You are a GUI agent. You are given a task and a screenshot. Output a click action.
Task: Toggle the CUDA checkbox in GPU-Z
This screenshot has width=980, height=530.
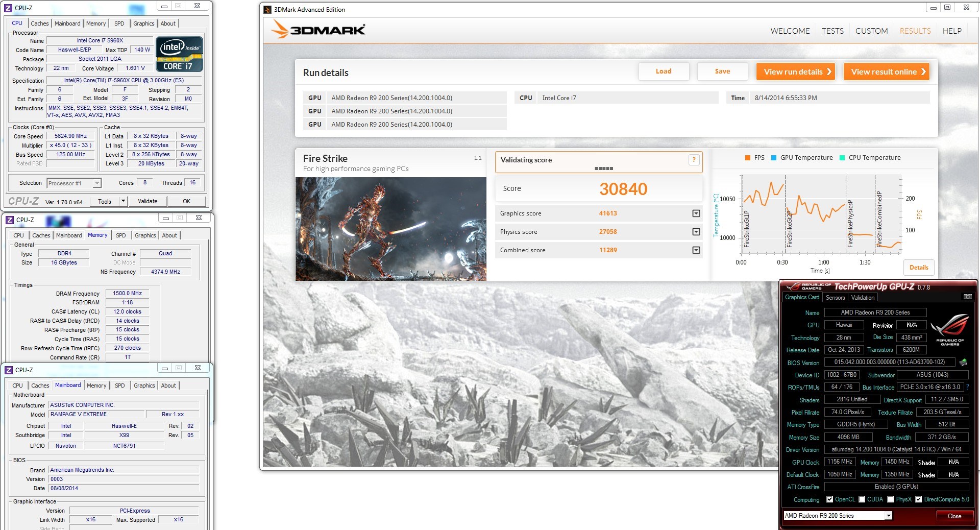(862, 499)
